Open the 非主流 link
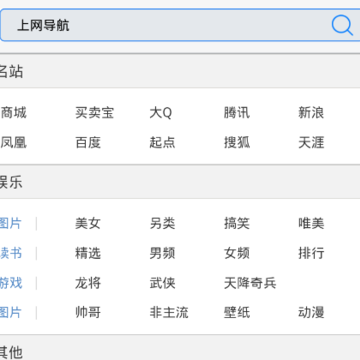 click(x=169, y=313)
